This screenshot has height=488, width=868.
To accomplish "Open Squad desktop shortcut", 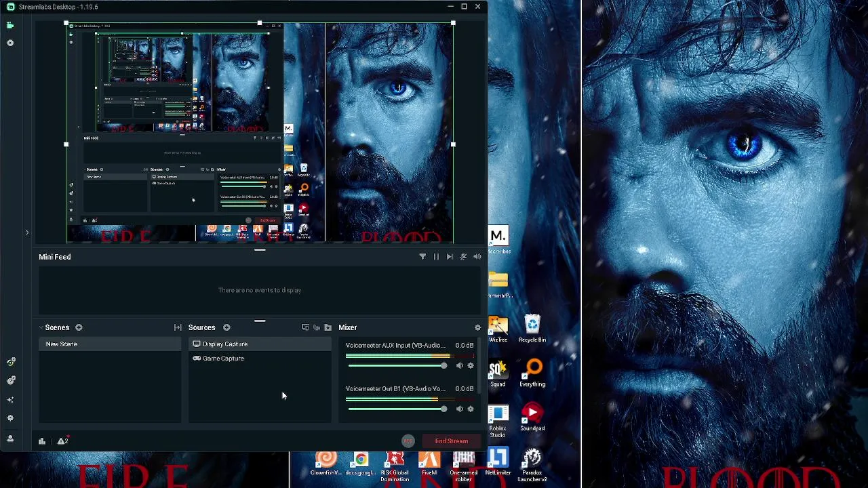I will click(x=498, y=373).
